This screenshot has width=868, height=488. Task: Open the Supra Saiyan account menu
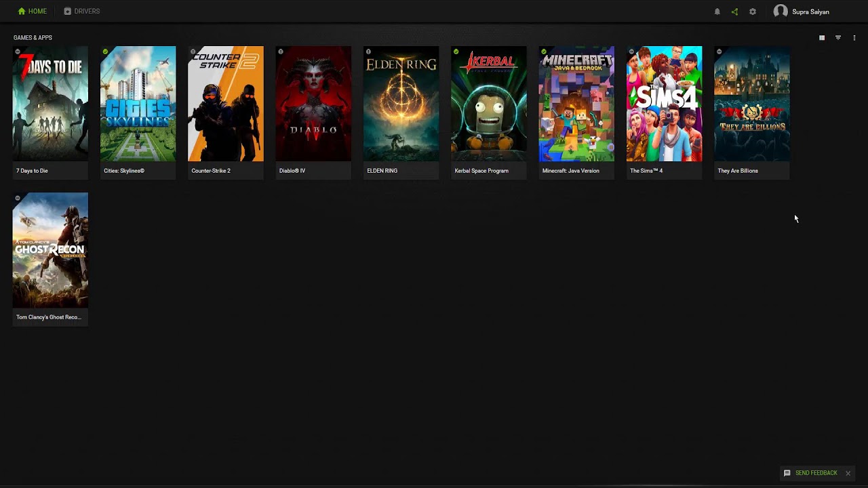[x=802, y=12]
